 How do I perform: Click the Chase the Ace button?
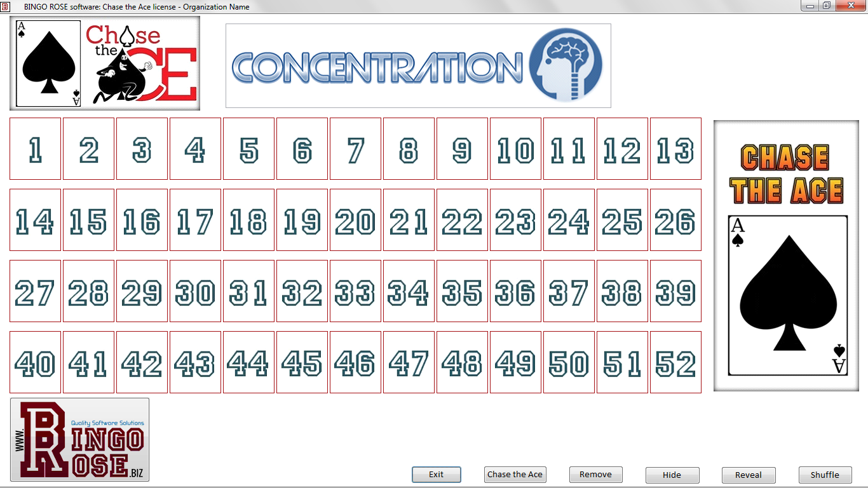pyautogui.click(x=515, y=474)
